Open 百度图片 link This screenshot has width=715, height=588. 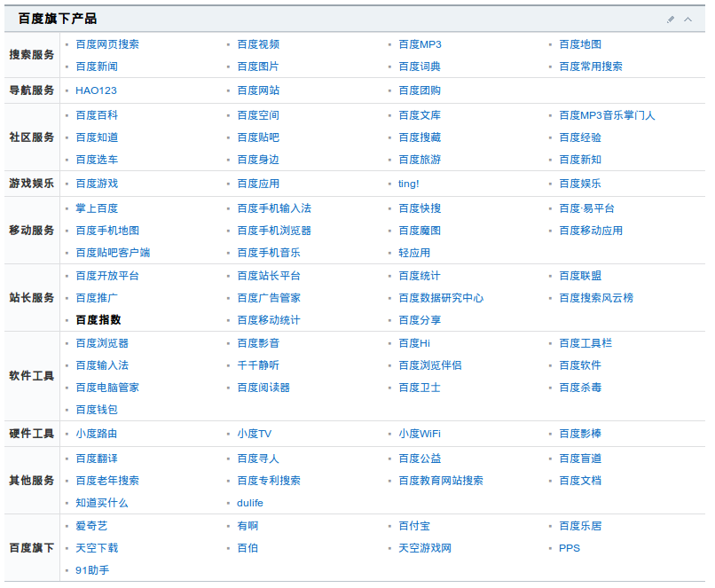[x=258, y=67]
